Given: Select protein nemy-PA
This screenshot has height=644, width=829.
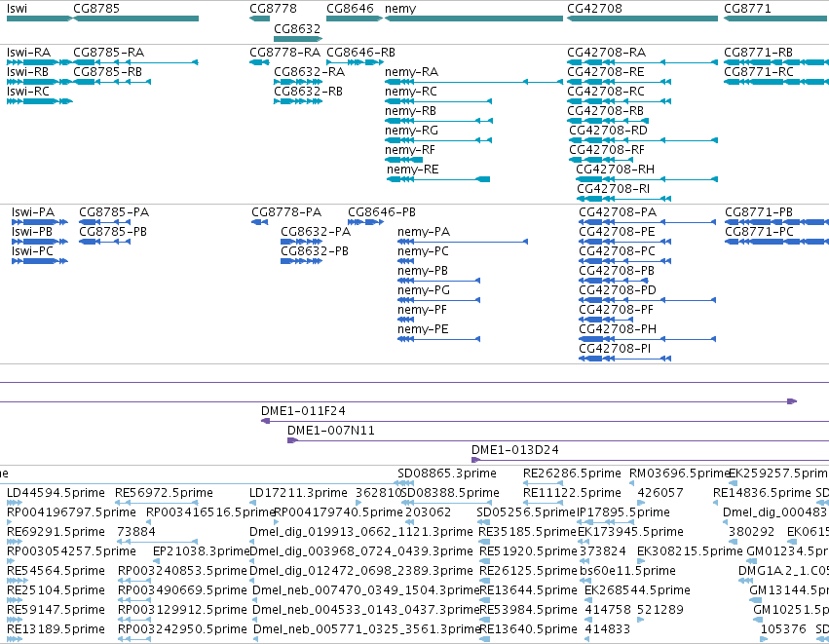Looking at the screenshot, I should pyautogui.click(x=463, y=242).
